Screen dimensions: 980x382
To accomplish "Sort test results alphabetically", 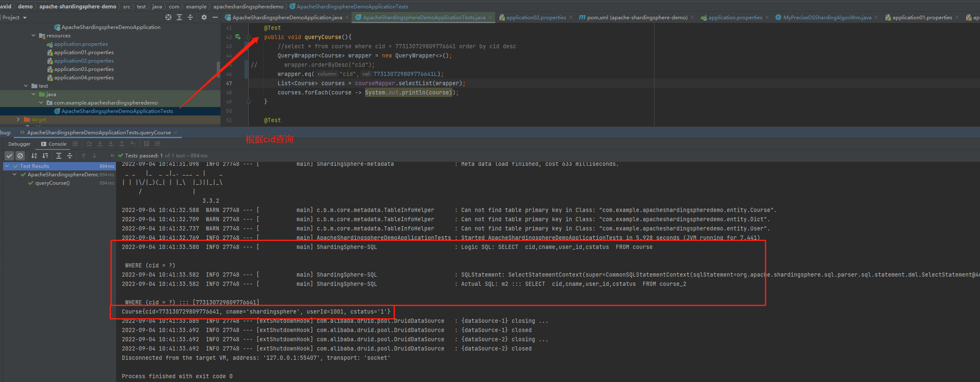I will click(34, 156).
